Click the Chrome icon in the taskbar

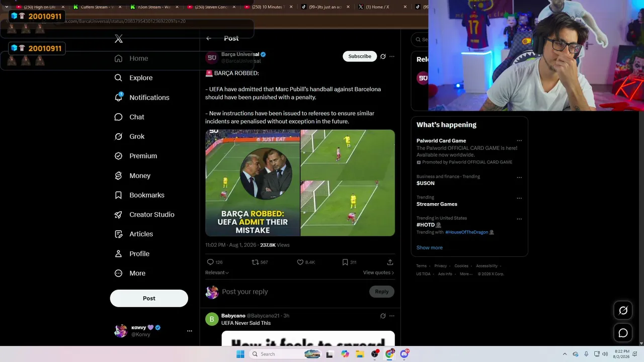pyautogui.click(x=389, y=354)
